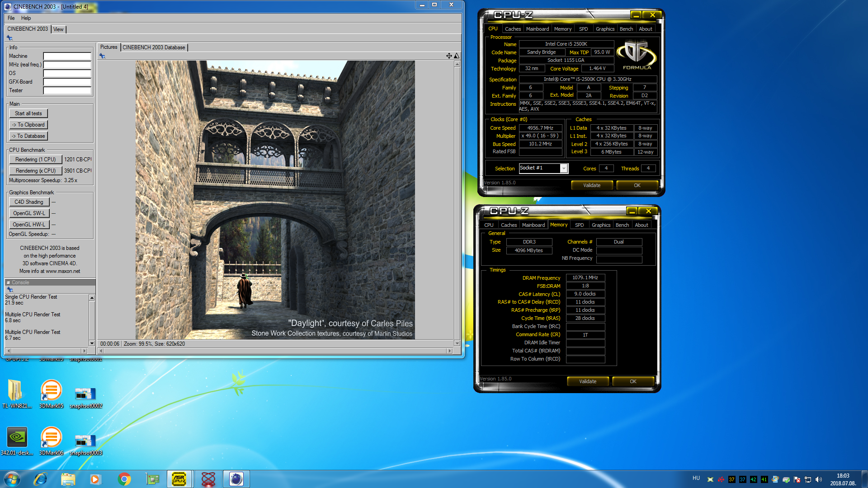The width and height of the screenshot is (868, 488).
Task: Click the rendered Daylight image
Action: [275, 200]
